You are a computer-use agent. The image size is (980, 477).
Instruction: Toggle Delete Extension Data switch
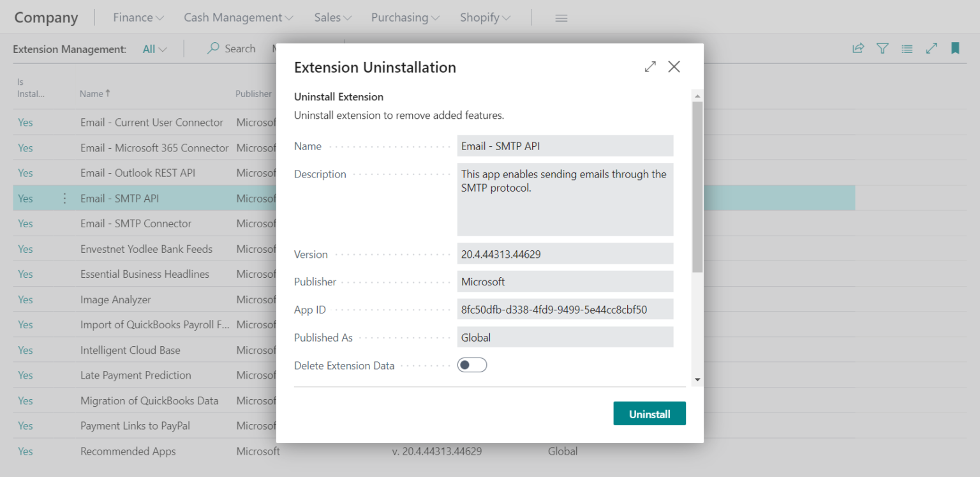472,365
